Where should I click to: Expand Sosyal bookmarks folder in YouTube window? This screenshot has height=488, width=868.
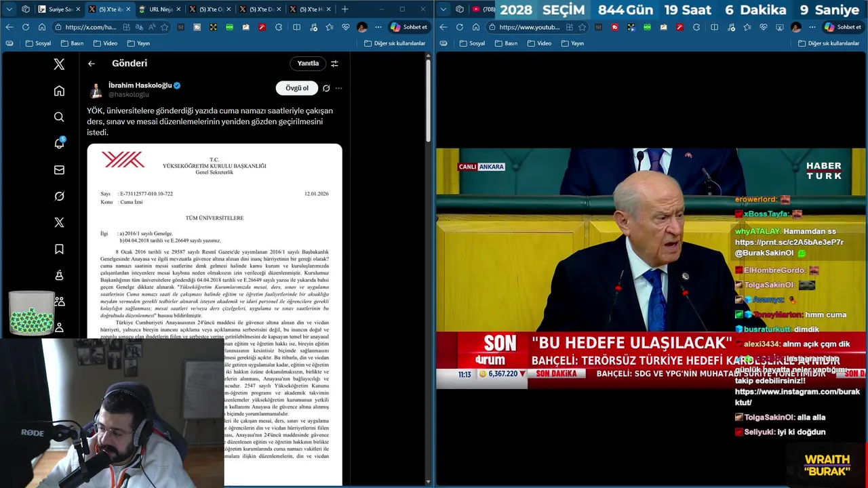[x=472, y=43]
